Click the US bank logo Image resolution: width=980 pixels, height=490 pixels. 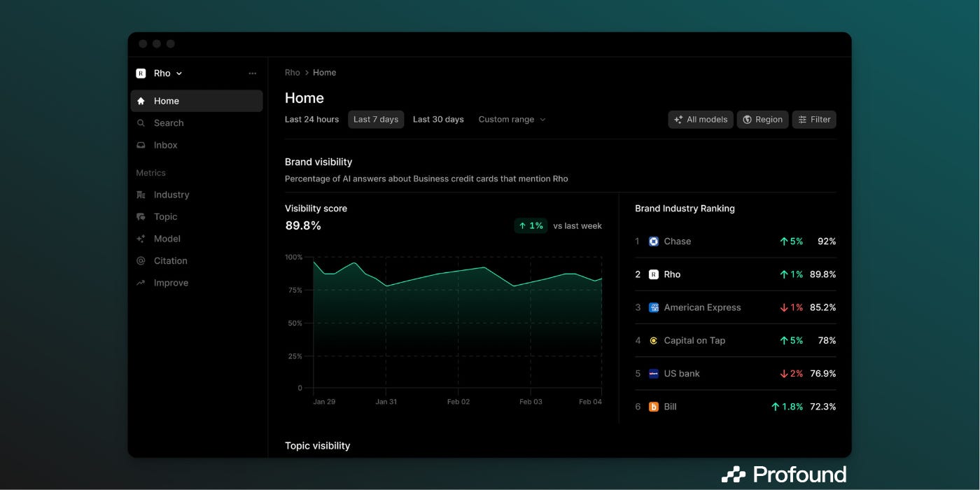tap(654, 374)
